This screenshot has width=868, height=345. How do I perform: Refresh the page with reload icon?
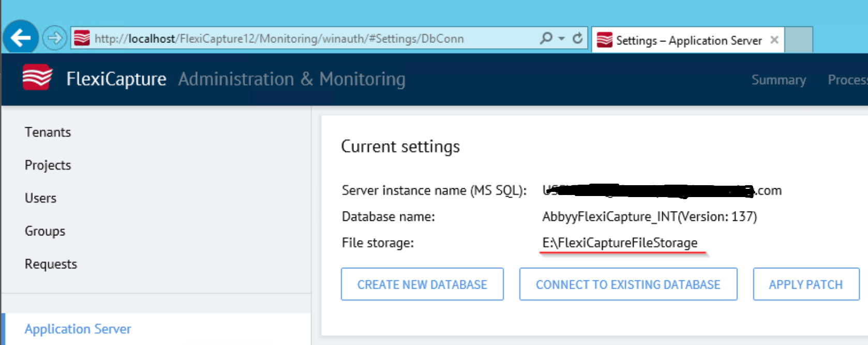pos(577,38)
